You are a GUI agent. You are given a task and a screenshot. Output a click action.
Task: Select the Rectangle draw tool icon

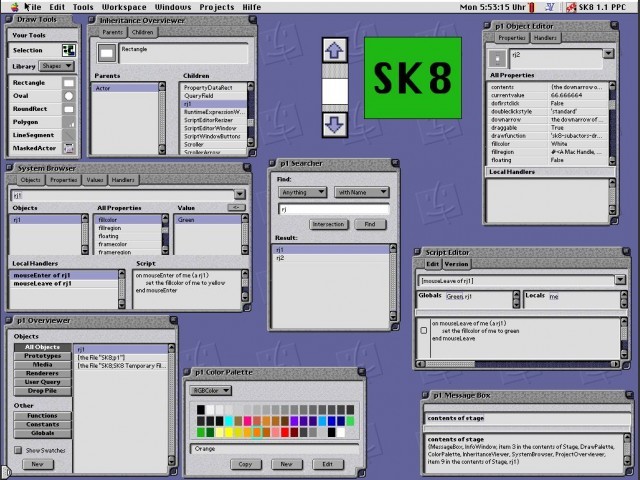69,81
